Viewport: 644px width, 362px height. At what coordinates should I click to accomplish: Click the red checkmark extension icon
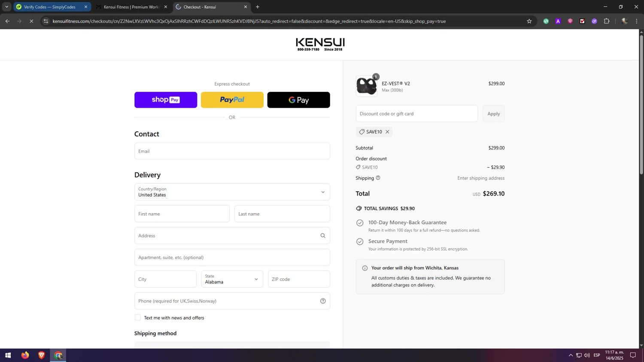(582, 21)
